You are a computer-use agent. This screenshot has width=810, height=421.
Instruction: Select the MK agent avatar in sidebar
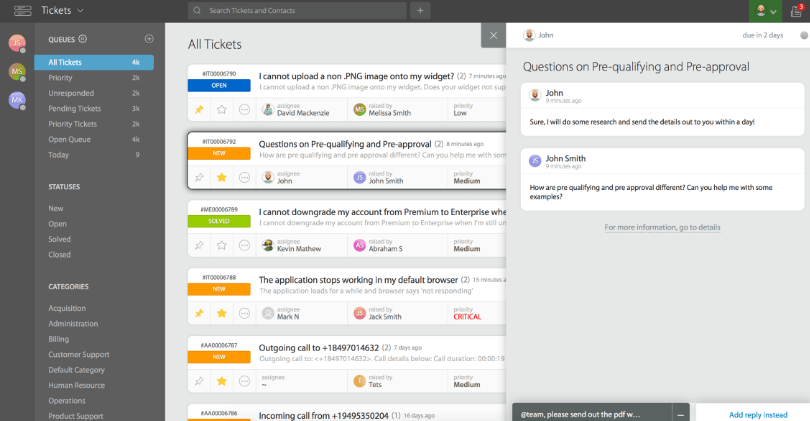17,100
